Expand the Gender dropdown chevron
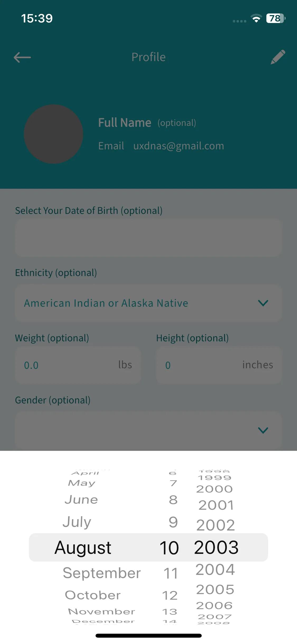Screen dimensions: 297x644 pos(263,430)
